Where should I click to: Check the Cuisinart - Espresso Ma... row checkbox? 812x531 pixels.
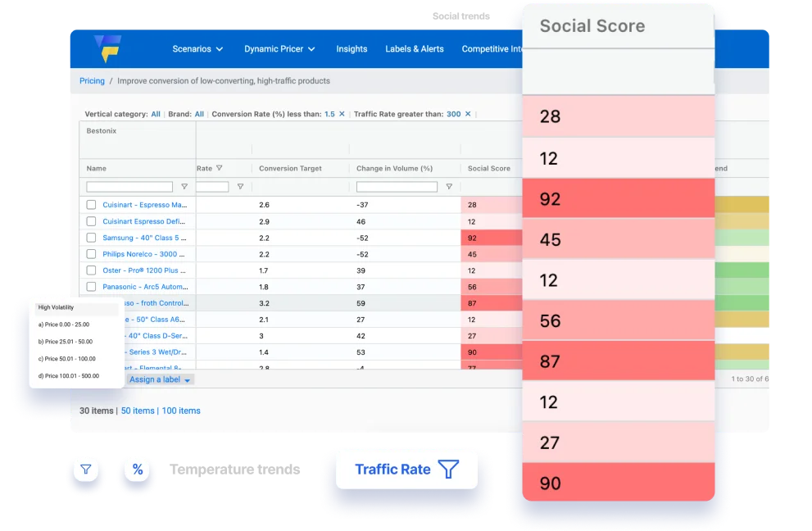click(91, 205)
